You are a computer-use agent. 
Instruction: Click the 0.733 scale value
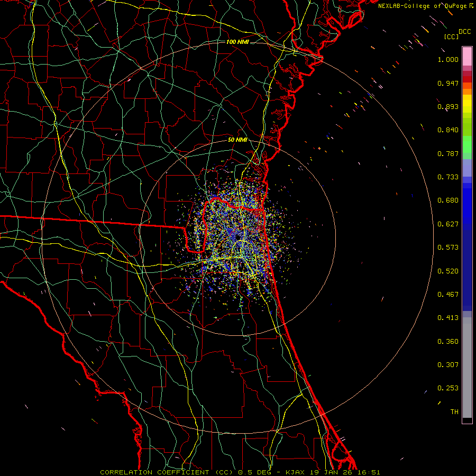[x=448, y=177]
